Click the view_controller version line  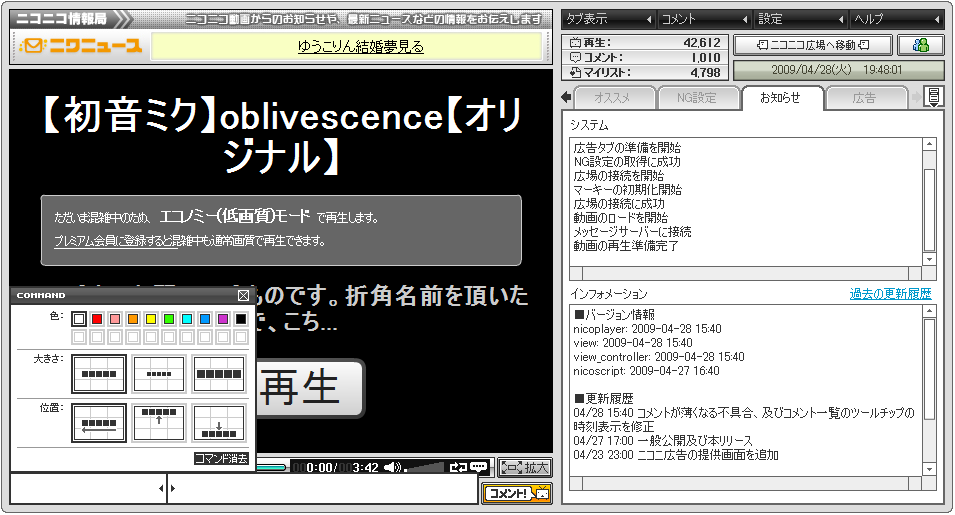[659, 357]
